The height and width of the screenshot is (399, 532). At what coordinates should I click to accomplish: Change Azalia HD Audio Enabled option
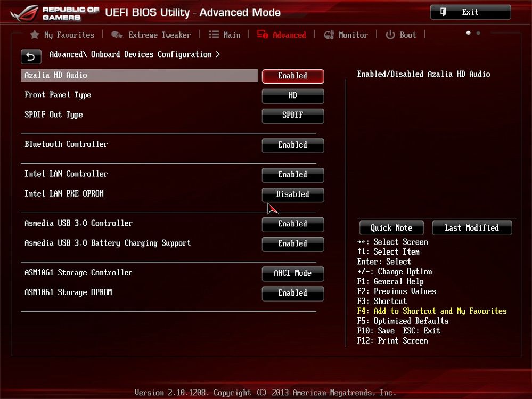[x=293, y=76]
